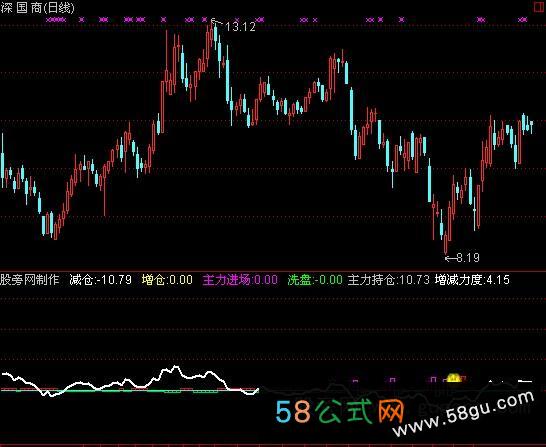Viewport: 546px width, 447px height.
Task: Click the leftmost cluster of magenta cross markers
Action: (x=56, y=20)
